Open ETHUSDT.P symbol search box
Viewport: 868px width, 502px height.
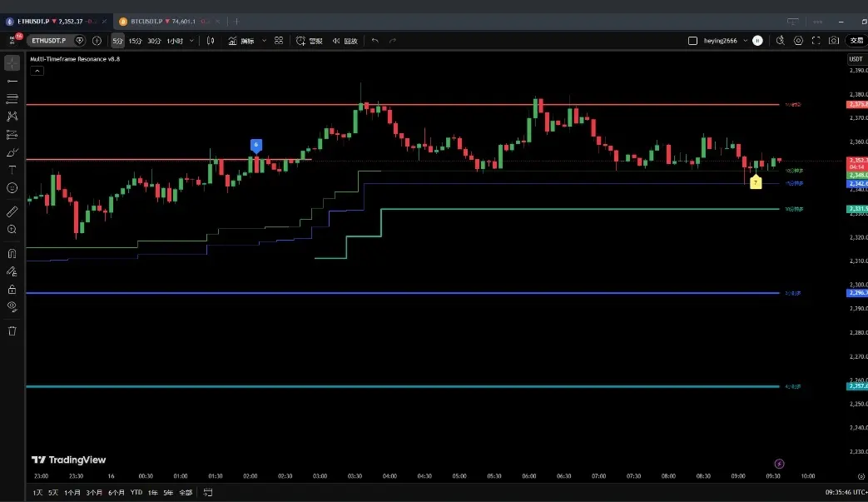49,41
